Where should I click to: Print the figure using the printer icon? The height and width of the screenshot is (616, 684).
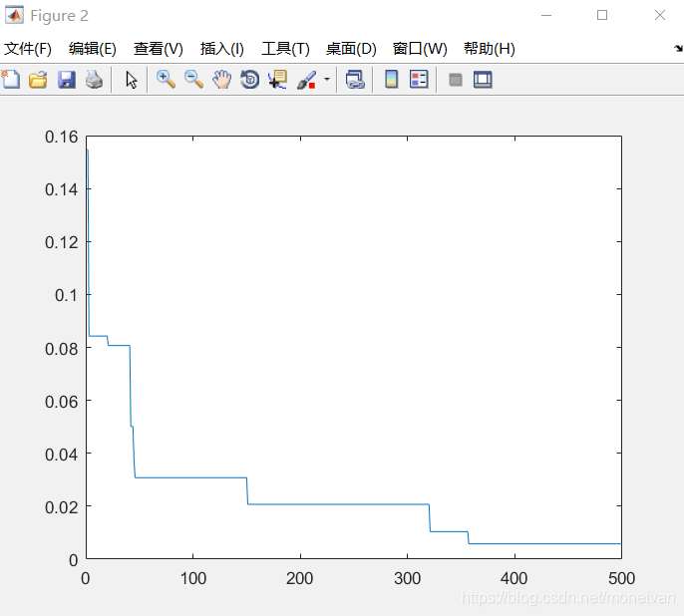click(94, 80)
